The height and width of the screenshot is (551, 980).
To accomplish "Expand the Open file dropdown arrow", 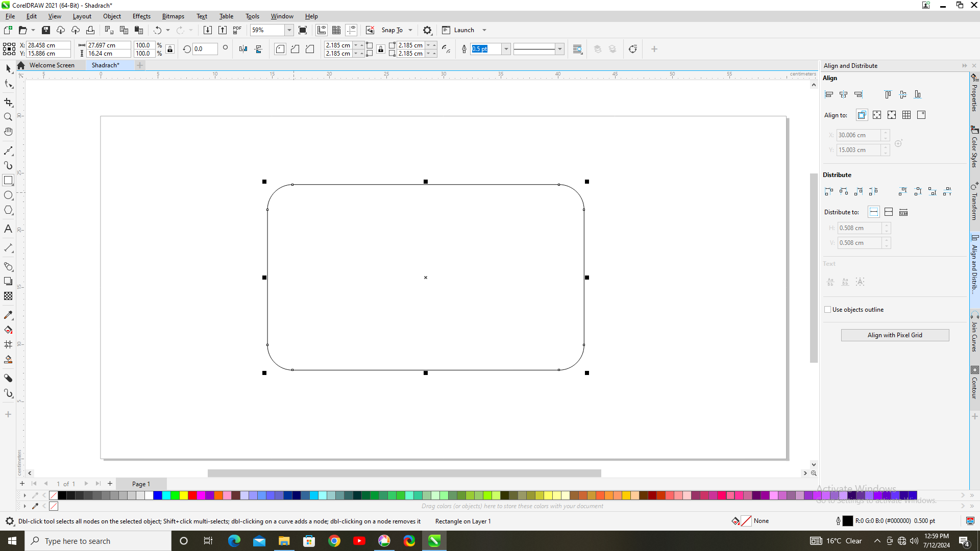I will pos(33,30).
